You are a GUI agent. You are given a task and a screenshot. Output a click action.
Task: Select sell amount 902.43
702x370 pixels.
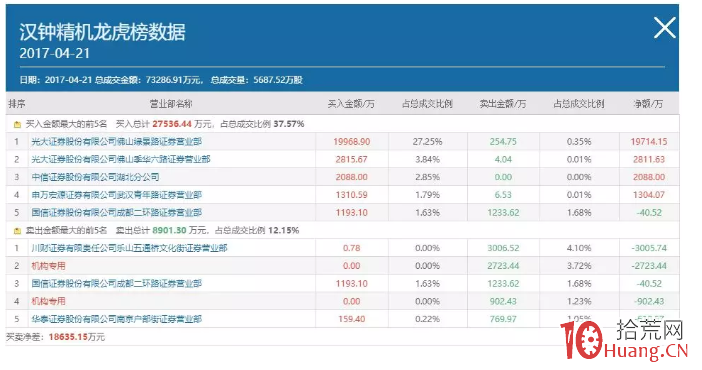point(503,301)
